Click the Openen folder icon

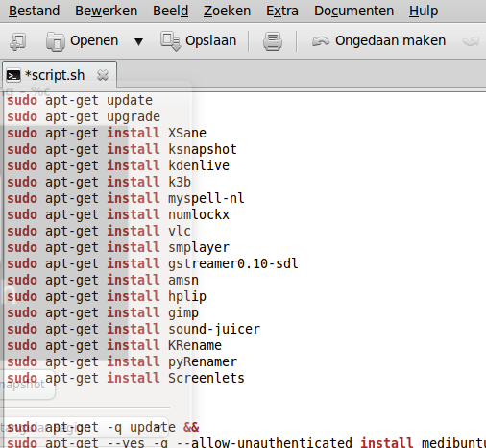coord(56,41)
